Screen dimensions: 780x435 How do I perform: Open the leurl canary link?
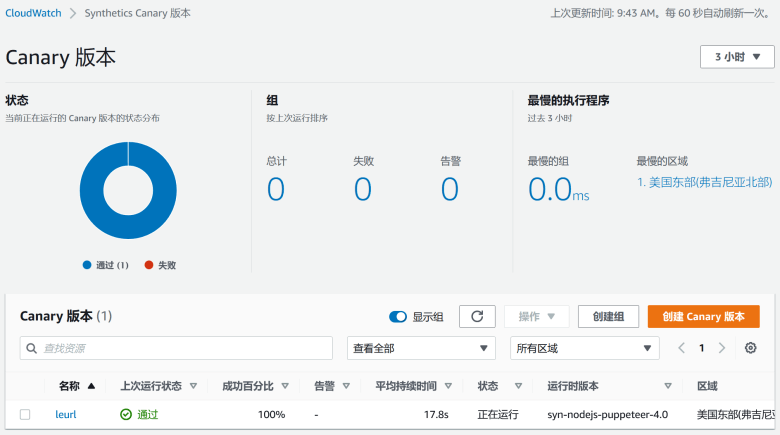coord(66,414)
